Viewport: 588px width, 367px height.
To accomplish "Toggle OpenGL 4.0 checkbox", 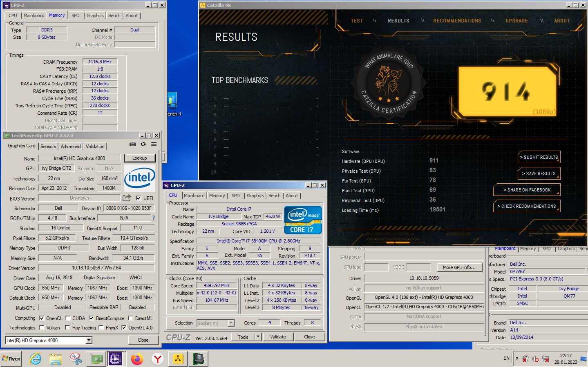I will tap(124, 327).
